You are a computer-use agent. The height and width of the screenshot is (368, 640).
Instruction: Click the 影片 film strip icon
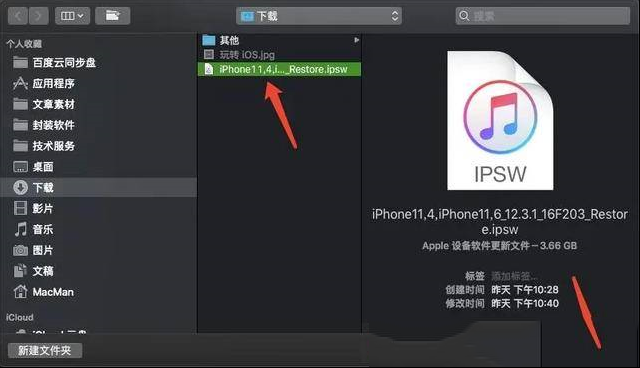pyautogui.click(x=20, y=208)
